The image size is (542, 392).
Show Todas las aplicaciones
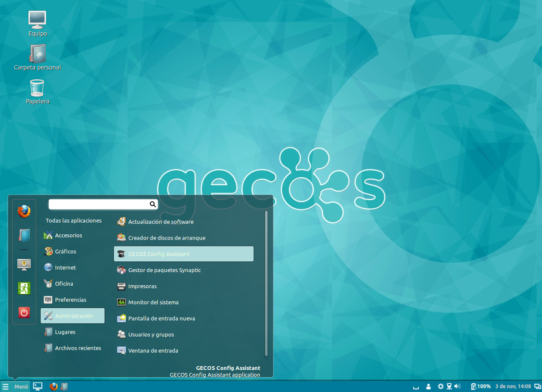coord(73,220)
